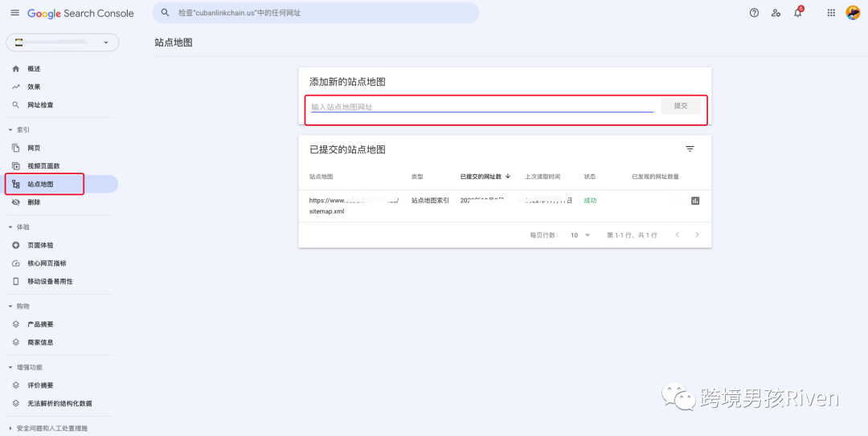Collapse the 增强功能 section
The width and height of the screenshot is (868, 436).
26,368
